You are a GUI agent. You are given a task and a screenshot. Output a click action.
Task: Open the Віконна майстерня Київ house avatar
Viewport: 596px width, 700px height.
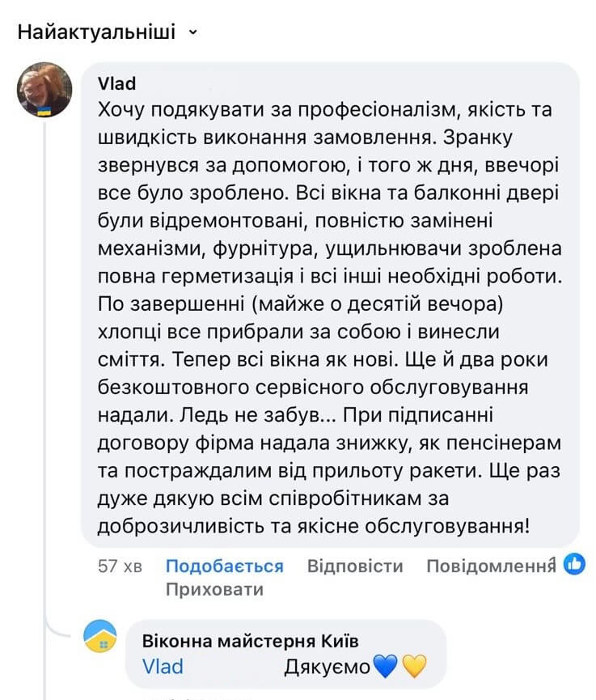(100, 636)
